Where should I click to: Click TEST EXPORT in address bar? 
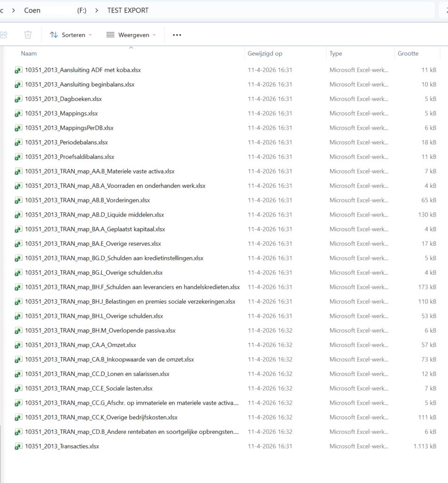point(128,10)
